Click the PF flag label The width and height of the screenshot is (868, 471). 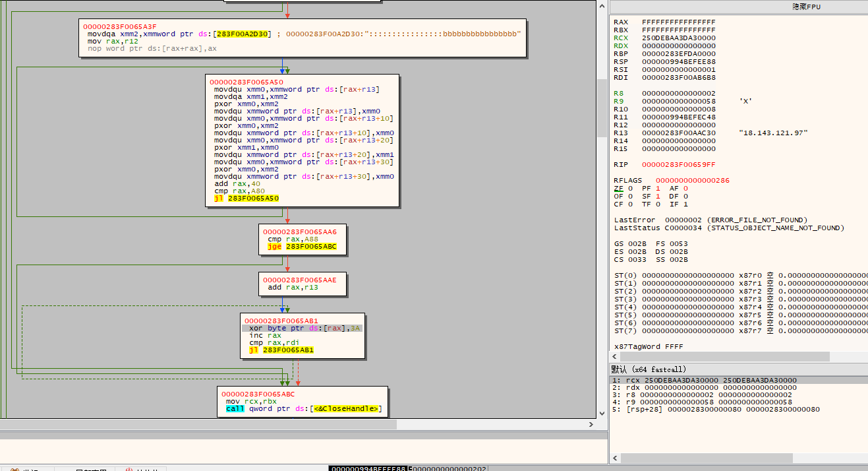click(x=647, y=188)
